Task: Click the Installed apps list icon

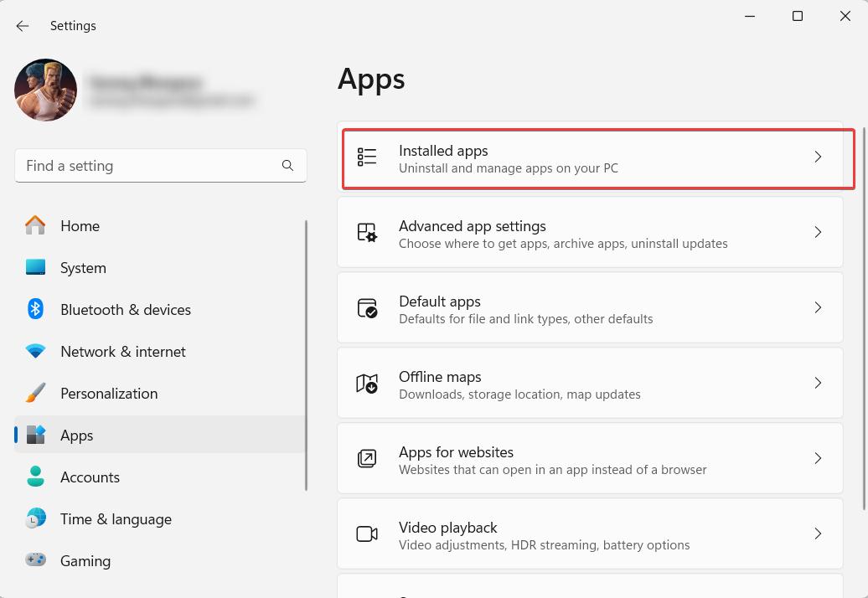Action: pyautogui.click(x=367, y=157)
